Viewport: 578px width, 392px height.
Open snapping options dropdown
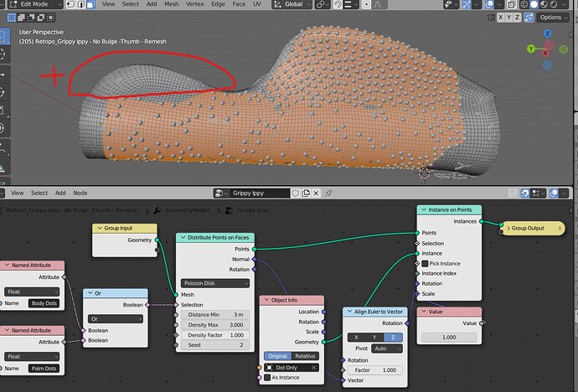(x=350, y=4)
